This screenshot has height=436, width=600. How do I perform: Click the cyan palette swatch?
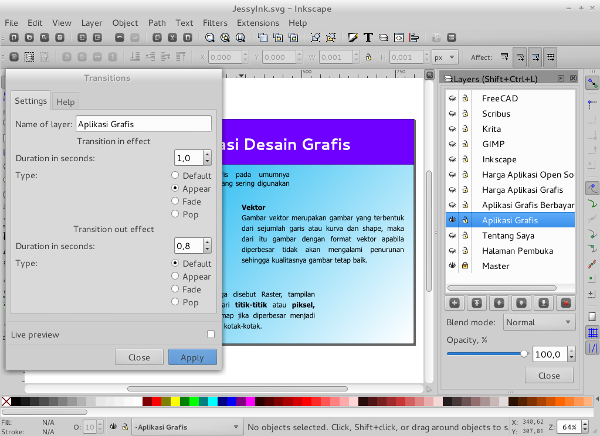click(x=213, y=401)
